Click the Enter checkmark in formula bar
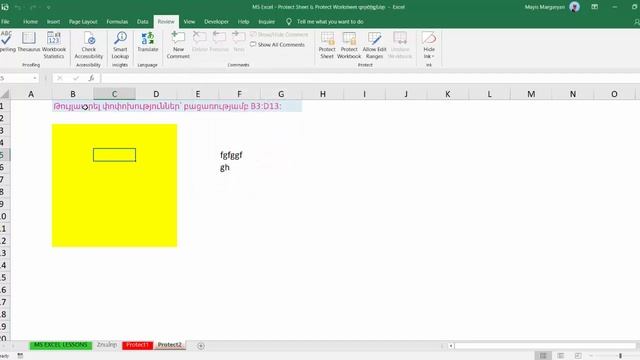Viewport: 640px width, 360px height. 76,78
